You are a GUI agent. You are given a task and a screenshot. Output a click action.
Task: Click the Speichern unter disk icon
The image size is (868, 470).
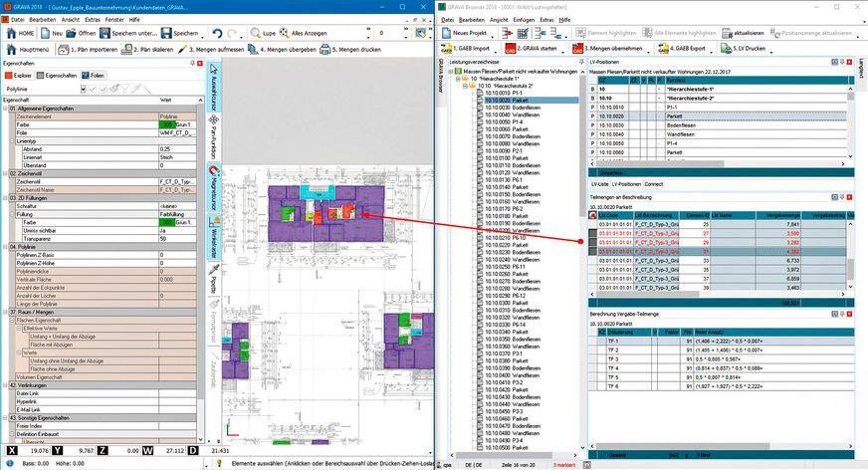tap(102, 33)
